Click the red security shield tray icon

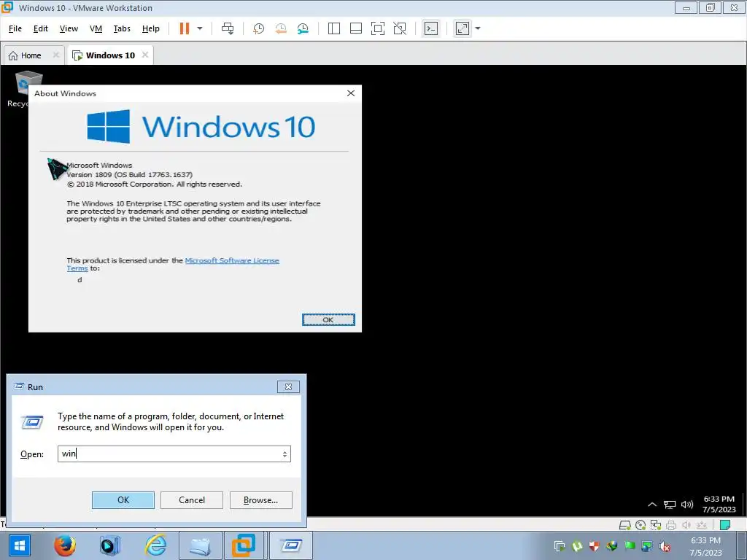(594, 546)
